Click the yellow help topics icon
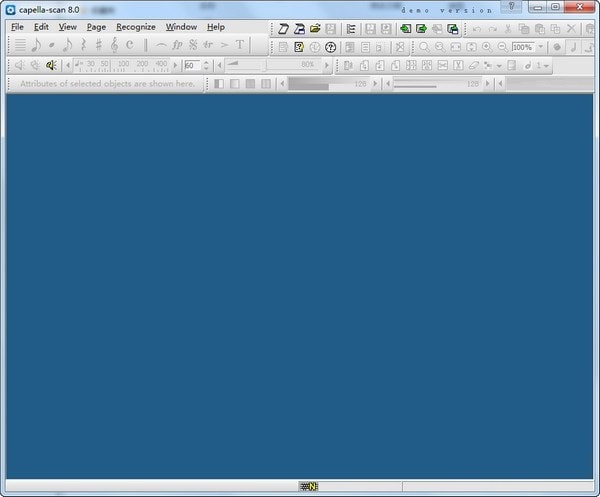The width and height of the screenshot is (600, 497). click(299, 47)
